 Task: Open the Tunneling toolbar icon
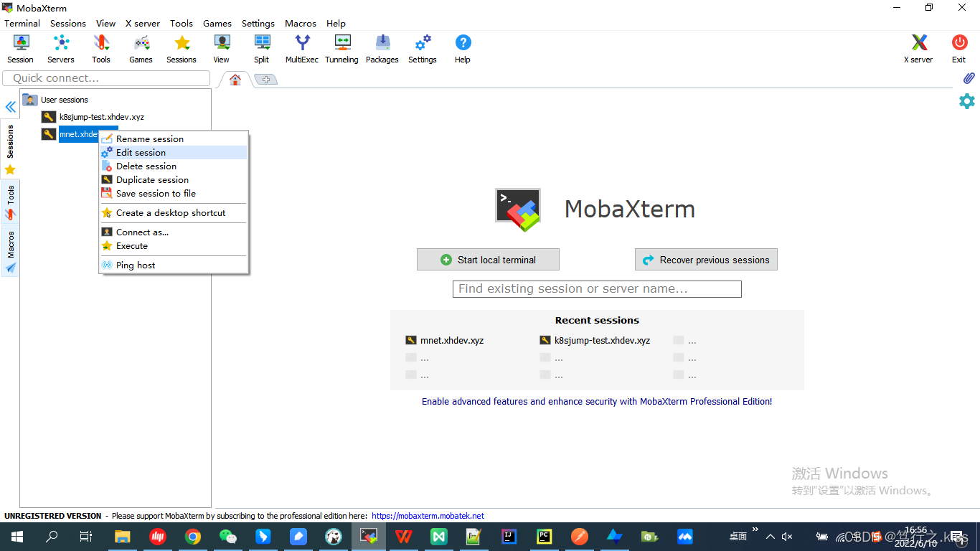tap(342, 49)
